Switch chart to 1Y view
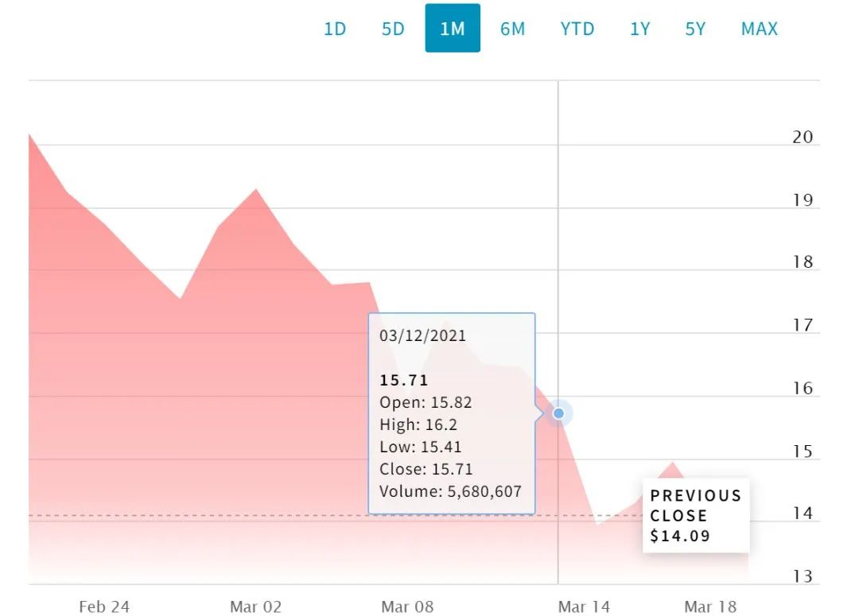The height and width of the screenshot is (616, 859). pyautogui.click(x=639, y=29)
